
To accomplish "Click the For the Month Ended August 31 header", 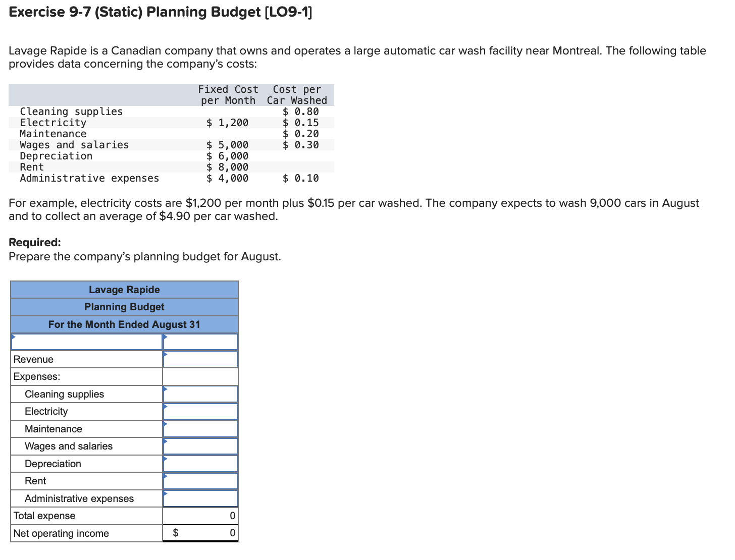I will coord(124,324).
